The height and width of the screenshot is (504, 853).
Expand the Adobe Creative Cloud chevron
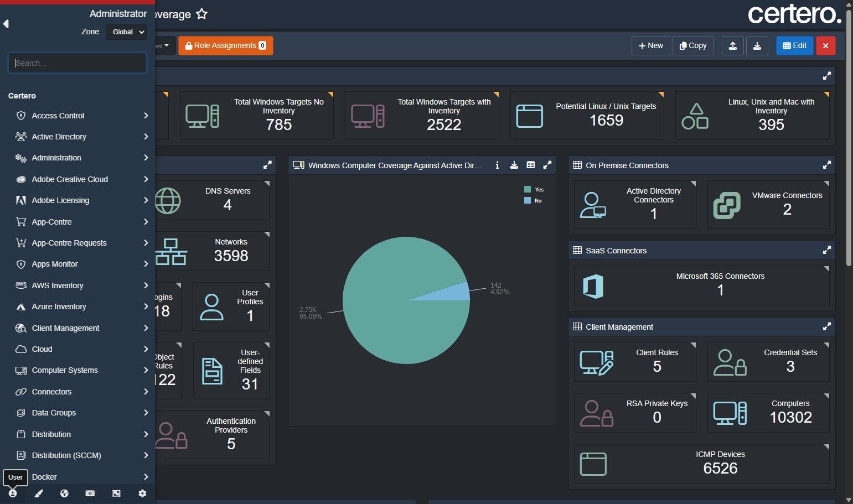pyautogui.click(x=146, y=179)
